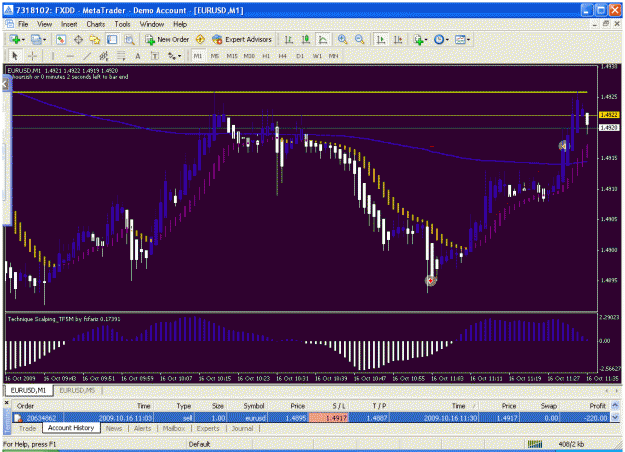Select the Trendline drawing tool
This screenshot has width=625, height=452.
coord(87,56)
